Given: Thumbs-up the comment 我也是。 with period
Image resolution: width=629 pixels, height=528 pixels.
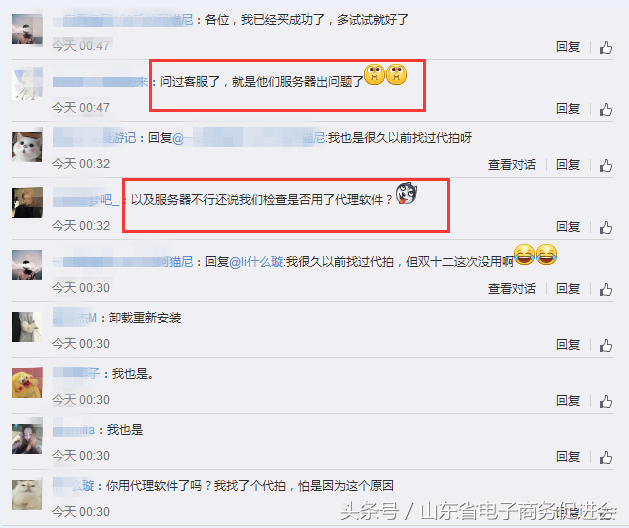Looking at the screenshot, I should click(x=606, y=401).
